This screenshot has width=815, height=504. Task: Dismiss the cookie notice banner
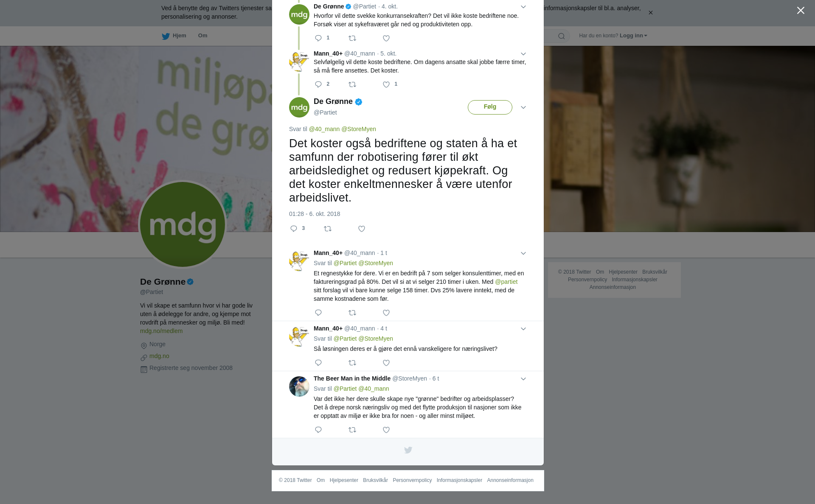click(x=650, y=13)
